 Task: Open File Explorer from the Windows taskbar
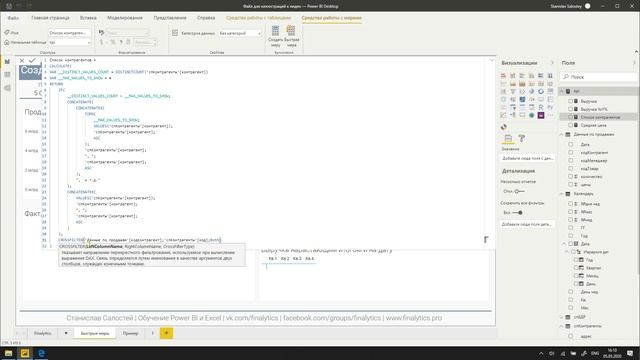click(8, 353)
